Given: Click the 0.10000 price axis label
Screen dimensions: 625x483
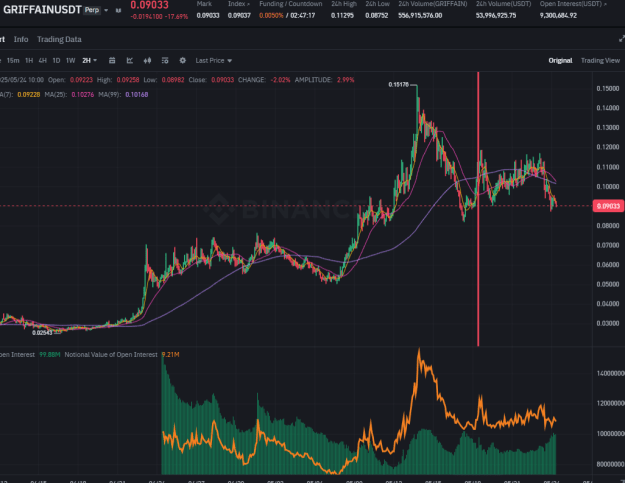Looking at the screenshot, I should click(x=608, y=187).
